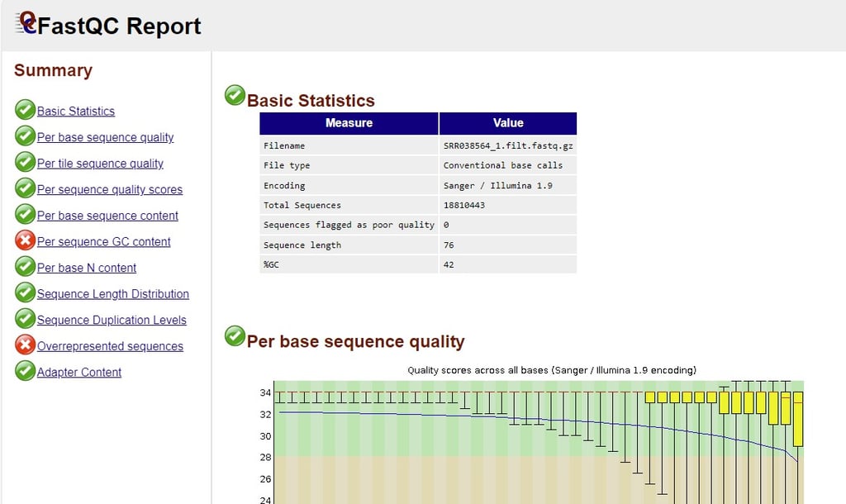The image size is (846, 504).
Task: Select the Encoding measure cell
Action: (349, 185)
